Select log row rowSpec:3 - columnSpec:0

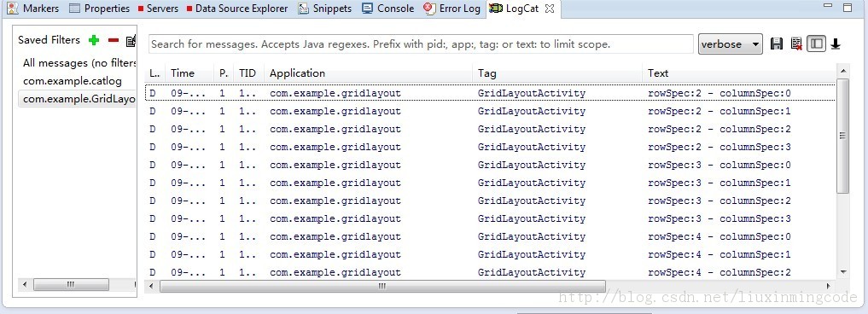(x=490, y=165)
